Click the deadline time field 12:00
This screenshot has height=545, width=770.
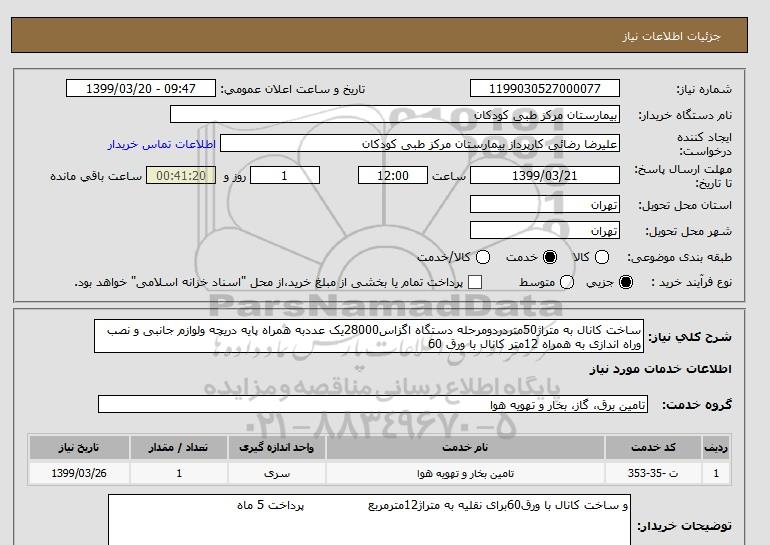tap(393, 175)
